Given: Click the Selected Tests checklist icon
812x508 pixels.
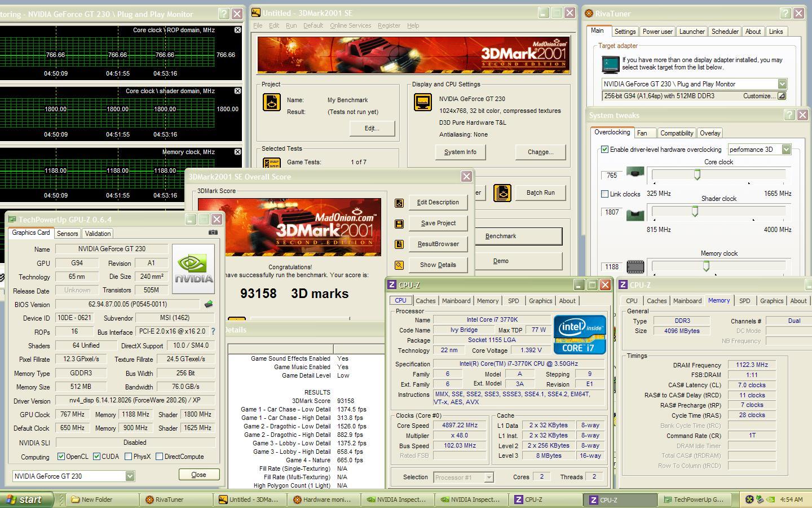Looking at the screenshot, I should (x=272, y=163).
